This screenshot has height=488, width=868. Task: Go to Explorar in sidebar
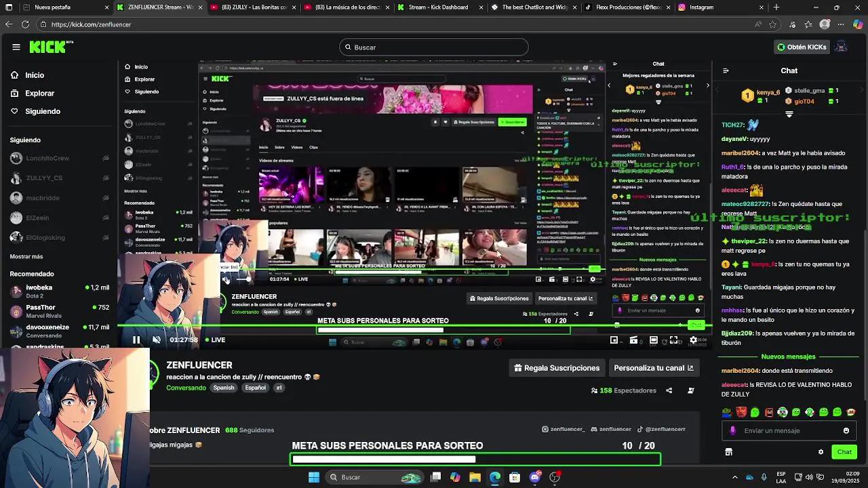[x=39, y=93]
